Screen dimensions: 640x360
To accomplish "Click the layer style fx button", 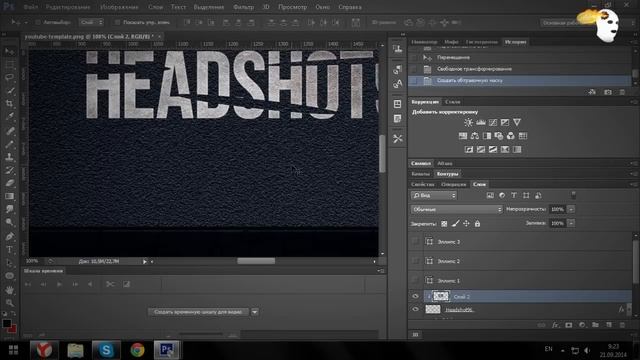I will pyautogui.click(x=555, y=325).
